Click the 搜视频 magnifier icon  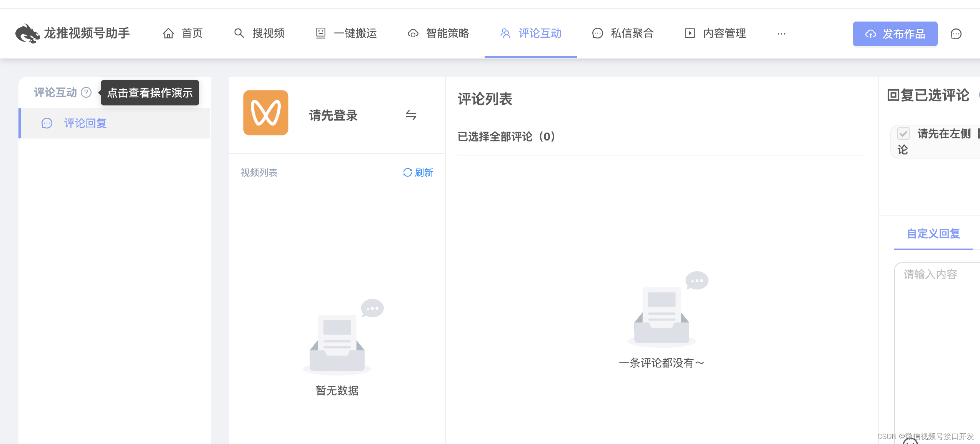tap(239, 33)
